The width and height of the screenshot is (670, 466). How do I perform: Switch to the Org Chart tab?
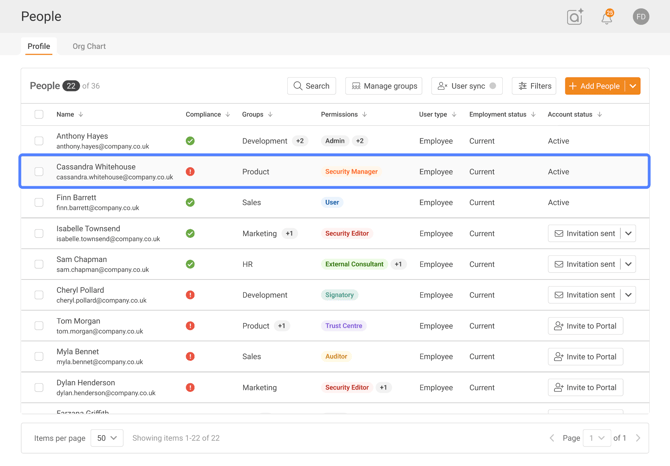tap(89, 46)
